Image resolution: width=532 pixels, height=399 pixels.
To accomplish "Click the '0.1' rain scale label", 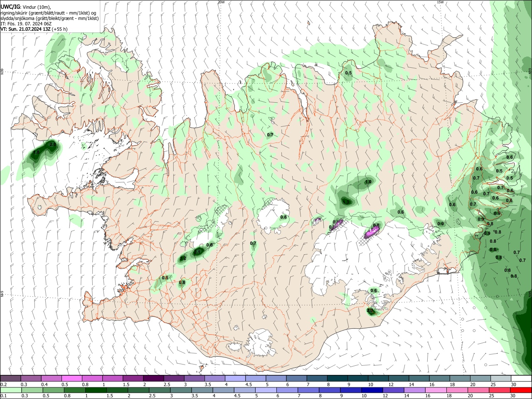I will click(x=4, y=397).
